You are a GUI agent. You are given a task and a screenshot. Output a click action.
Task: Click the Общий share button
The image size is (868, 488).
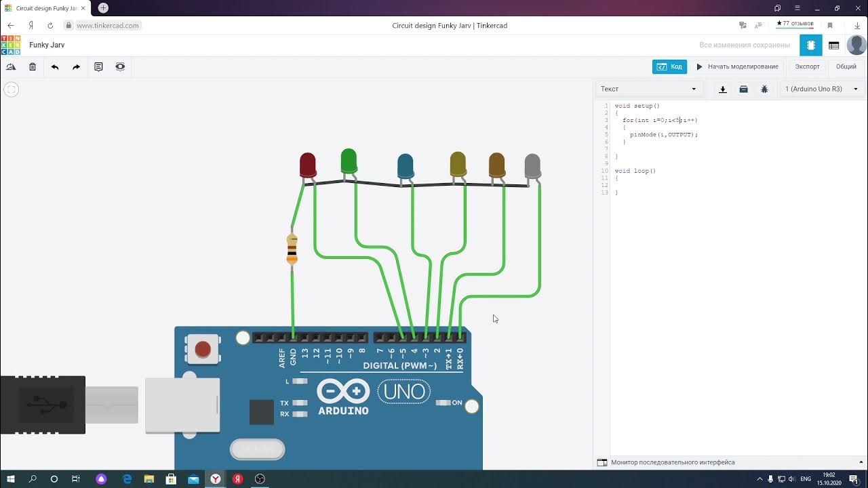pos(846,67)
